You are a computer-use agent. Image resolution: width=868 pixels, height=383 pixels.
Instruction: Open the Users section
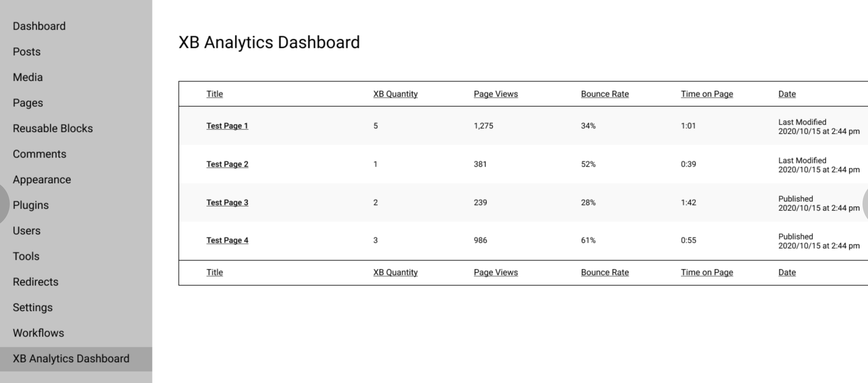pyautogui.click(x=26, y=230)
